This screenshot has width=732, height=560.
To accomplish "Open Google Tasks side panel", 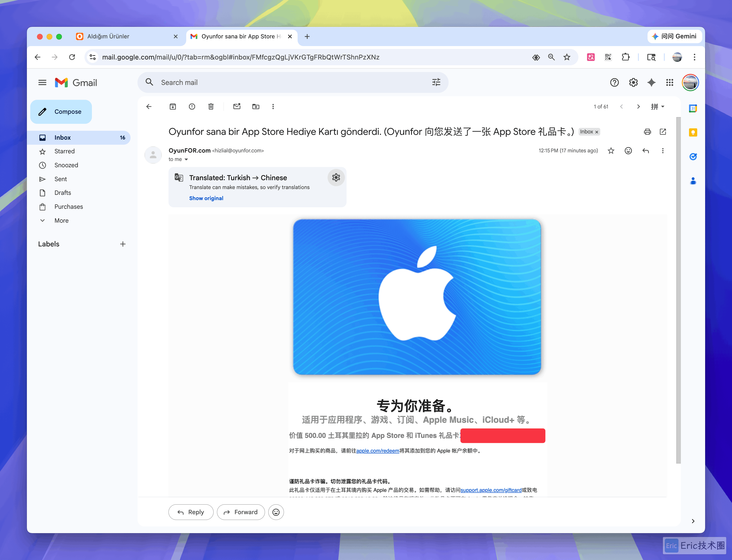I will click(x=693, y=157).
